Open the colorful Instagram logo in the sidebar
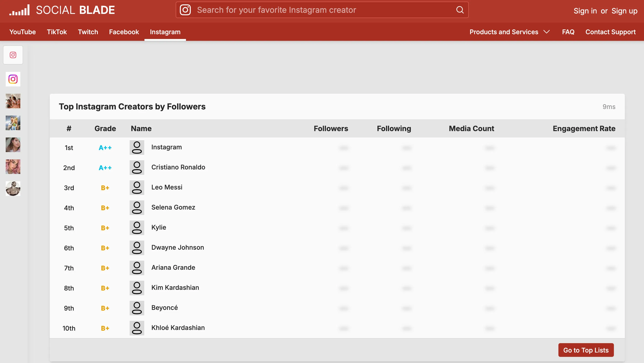644x363 pixels. click(13, 79)
